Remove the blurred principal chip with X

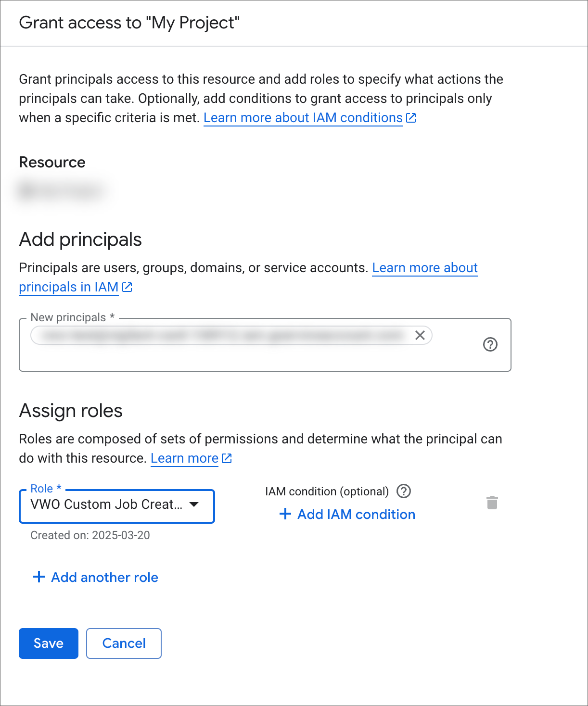[x=420, y=335]
